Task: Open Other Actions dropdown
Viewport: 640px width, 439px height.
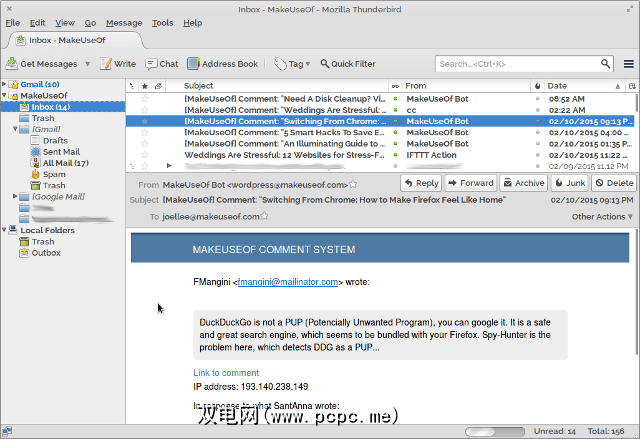Action: 602,217
